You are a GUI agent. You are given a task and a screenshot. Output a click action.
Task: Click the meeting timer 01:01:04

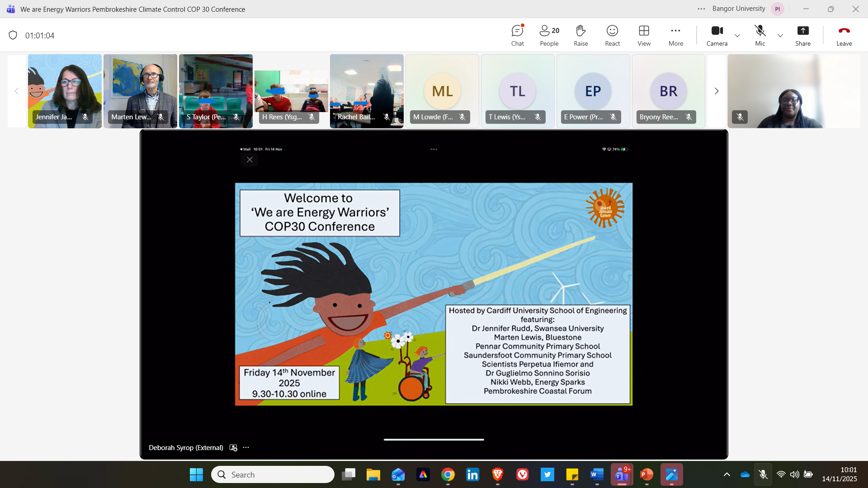pyautogui.click(x=40, y=36)
